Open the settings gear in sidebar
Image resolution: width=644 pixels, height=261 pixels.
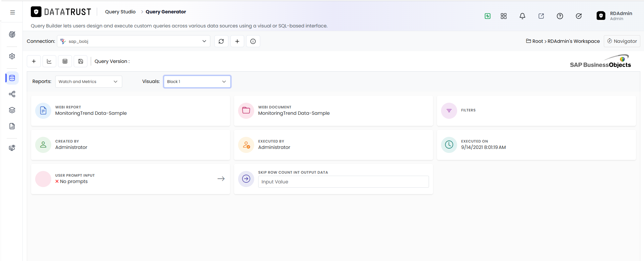point(12,56)
